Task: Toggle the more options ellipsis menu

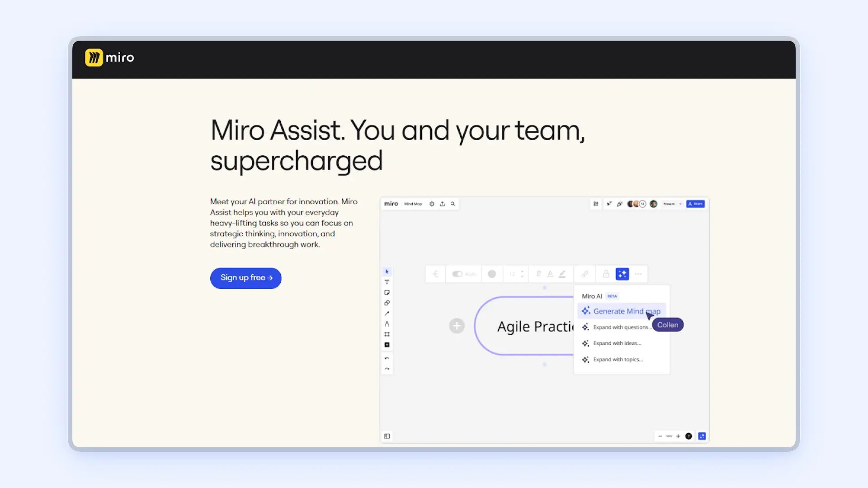Action: coord(638,274)
